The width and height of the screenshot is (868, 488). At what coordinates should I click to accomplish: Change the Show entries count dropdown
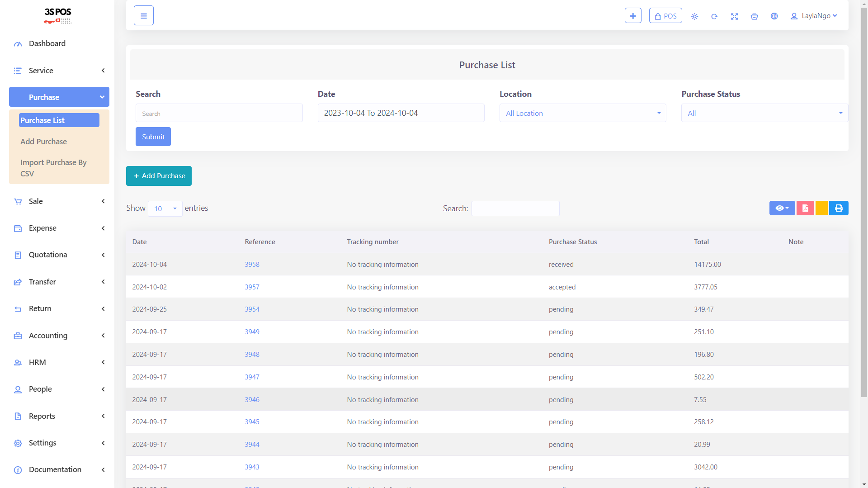[x=165, y=208]
